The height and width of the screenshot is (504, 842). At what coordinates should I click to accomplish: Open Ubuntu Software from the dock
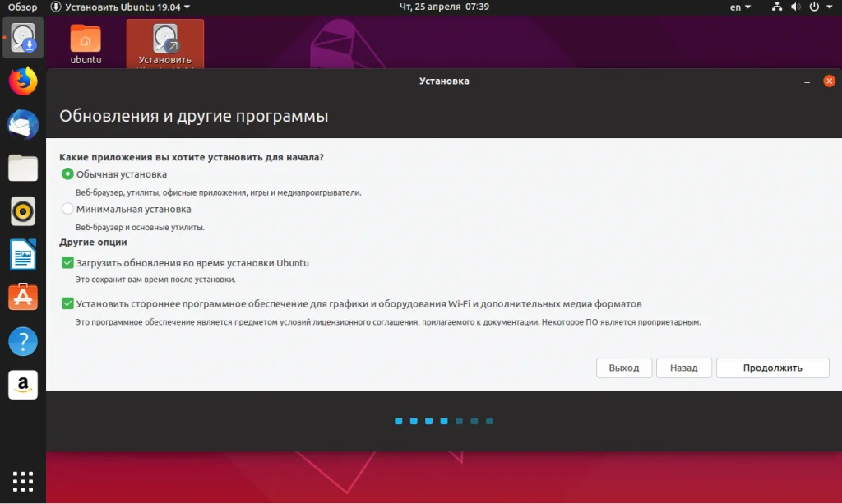pos(22,298)
